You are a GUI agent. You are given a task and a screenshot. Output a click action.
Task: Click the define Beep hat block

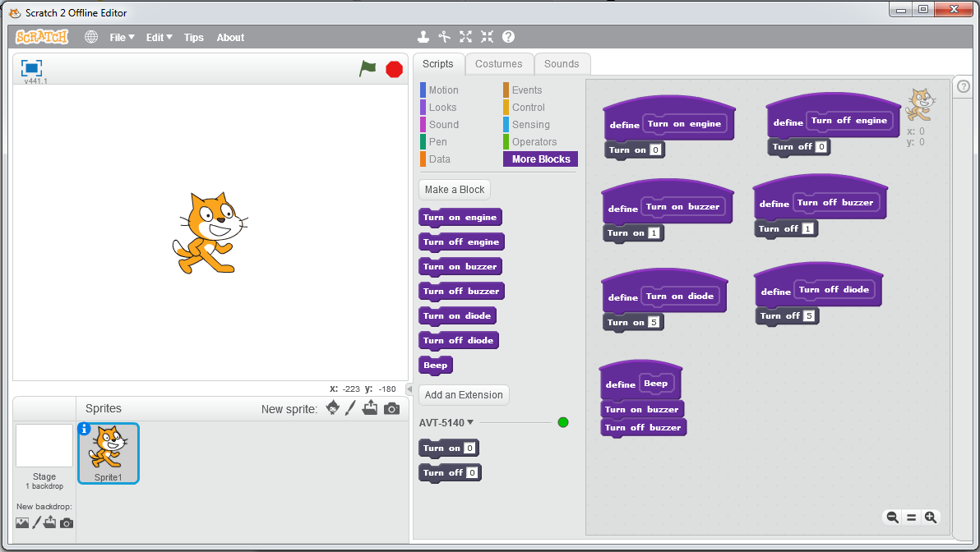click(x=640, y=381)
